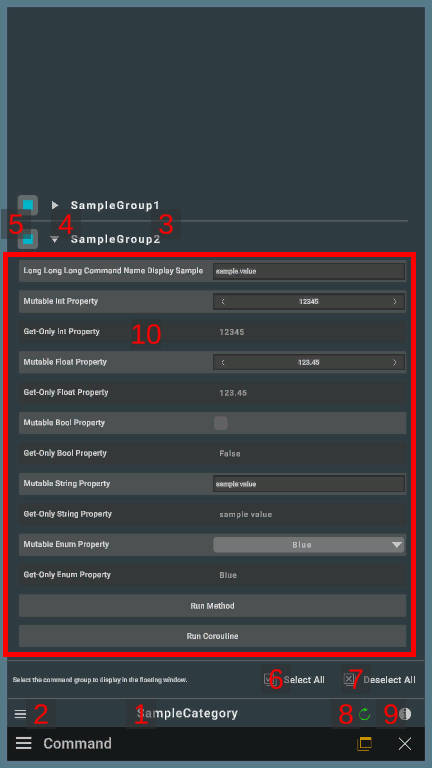Image resolution: width=432 pixels, height=768 pixels.
Task: Select the SampleCategory title
Action: coord(187,714)
